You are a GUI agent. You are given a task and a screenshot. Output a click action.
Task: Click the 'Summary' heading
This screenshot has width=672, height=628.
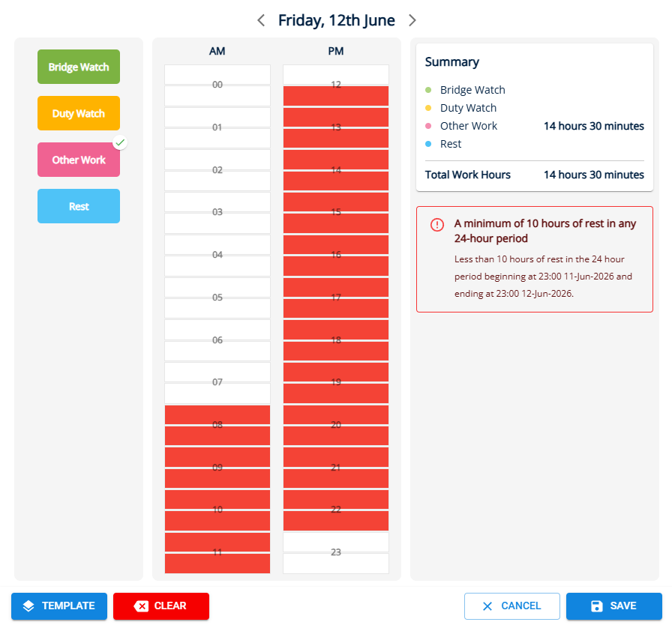[x=451, y=62]
